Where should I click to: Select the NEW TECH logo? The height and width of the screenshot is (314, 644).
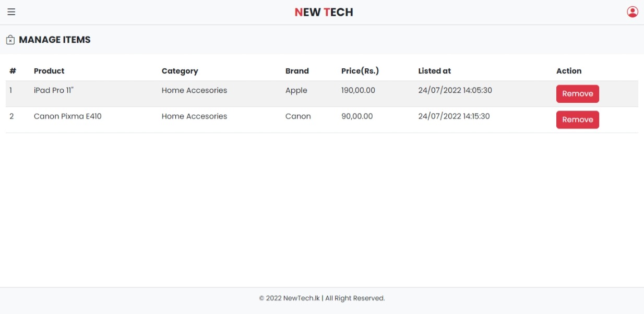click(324, 11)
